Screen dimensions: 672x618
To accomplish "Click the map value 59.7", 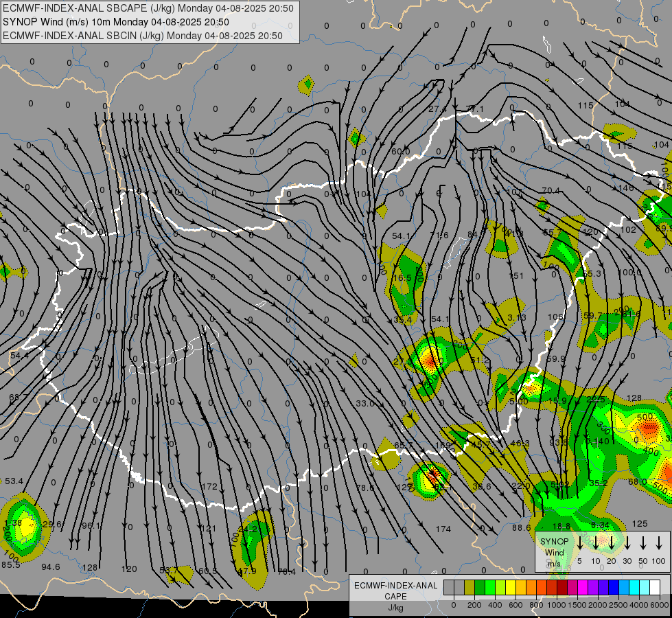I will 592,316.
